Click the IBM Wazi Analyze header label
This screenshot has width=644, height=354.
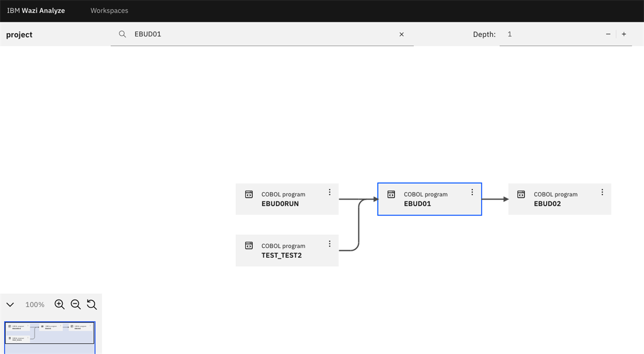coord(35,10)
